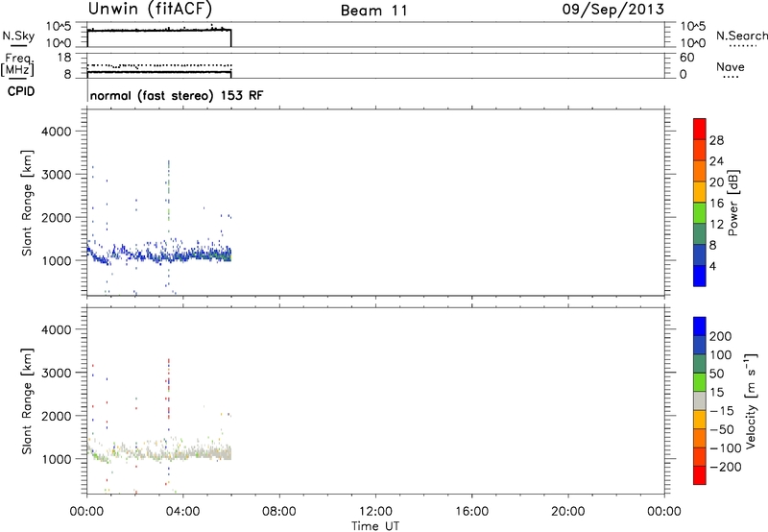
Task: Click the "Unwin (fitACF)" plot title
Action: 150,9
